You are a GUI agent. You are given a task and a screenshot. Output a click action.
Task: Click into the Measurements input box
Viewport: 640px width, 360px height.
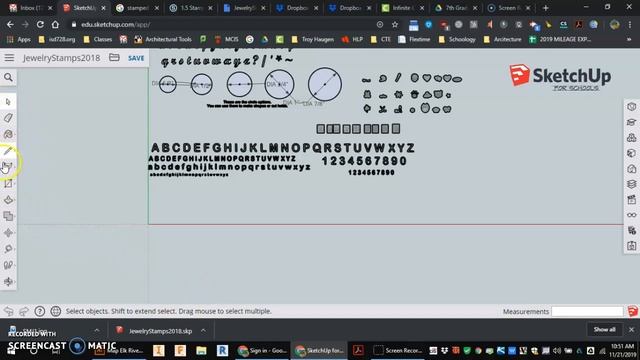(x=587, y=311)
